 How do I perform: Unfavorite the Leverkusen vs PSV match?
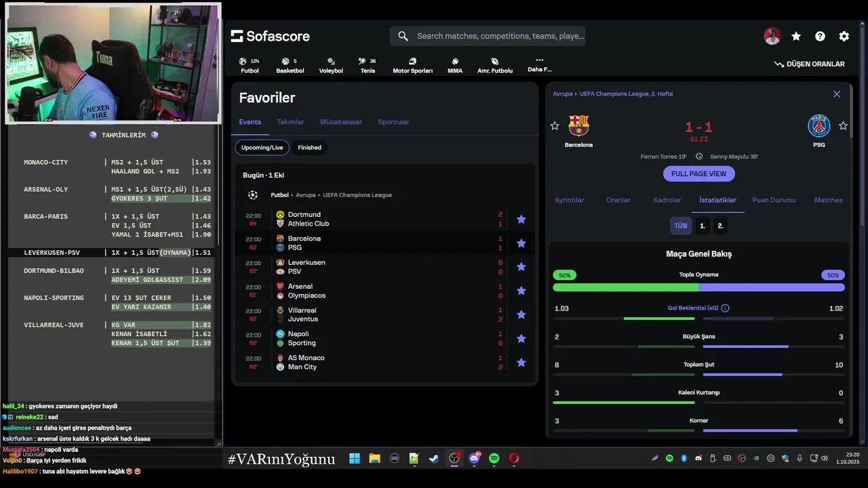pyautogui.click(x=521, y=267)
